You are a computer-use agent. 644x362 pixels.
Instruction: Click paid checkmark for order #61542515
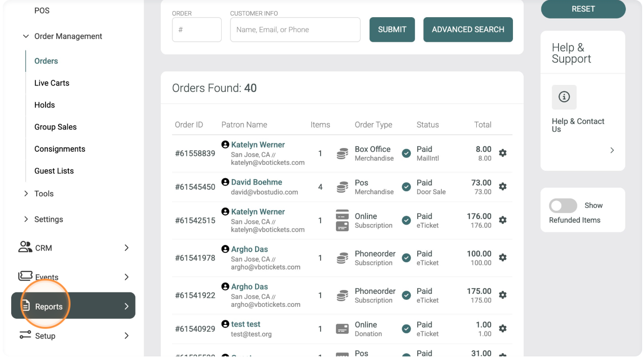tap(406, 220)
